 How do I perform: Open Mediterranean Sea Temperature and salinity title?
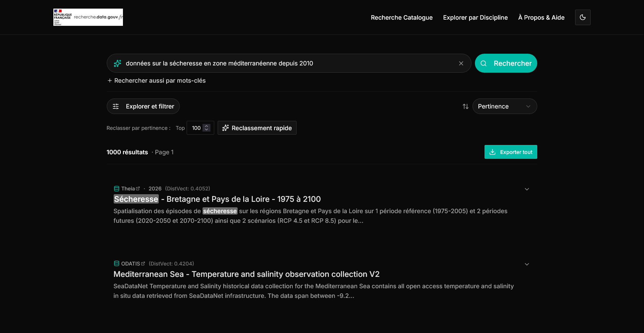[247, 274]
